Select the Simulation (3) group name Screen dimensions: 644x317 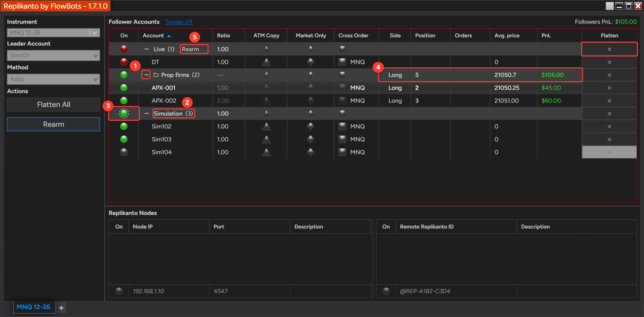[173, 113]
